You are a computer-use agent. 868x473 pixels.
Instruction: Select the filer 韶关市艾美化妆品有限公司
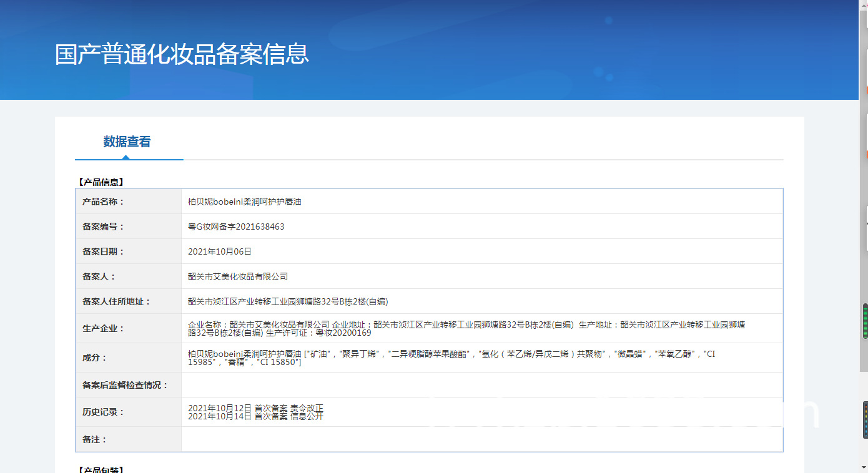(237, 276)
